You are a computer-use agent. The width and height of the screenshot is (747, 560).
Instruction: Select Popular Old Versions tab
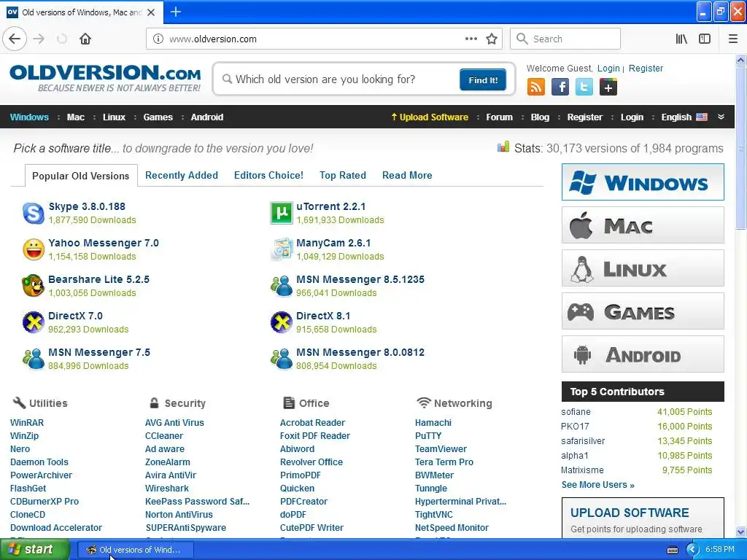pyautogui.click(x=81, y=176)
